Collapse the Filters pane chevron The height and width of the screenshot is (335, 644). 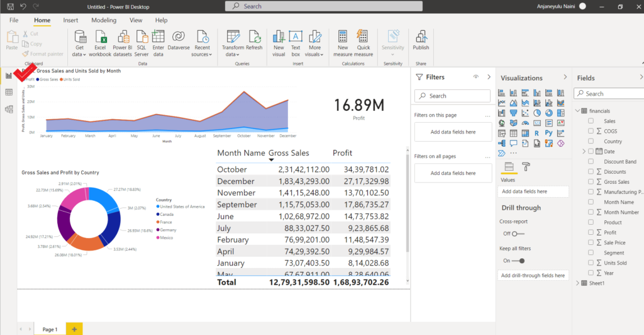pyautogui.click(x=489, y=77)
